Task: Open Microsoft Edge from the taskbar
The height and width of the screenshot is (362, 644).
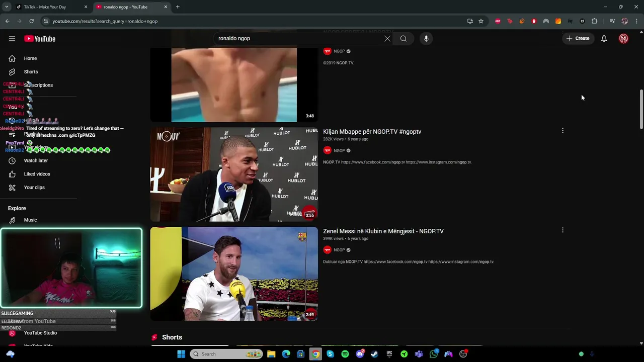Action: [x=286, y=354]
